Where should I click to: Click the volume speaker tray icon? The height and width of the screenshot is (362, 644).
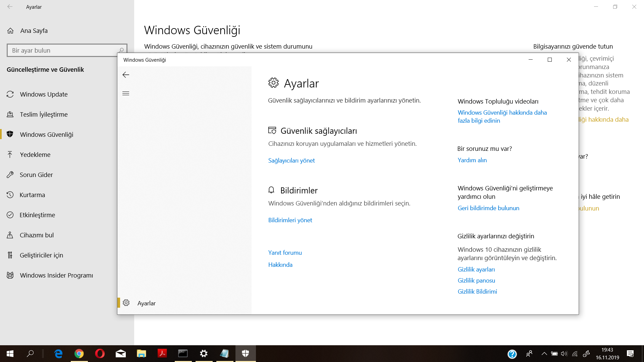(x=564, y=354)
